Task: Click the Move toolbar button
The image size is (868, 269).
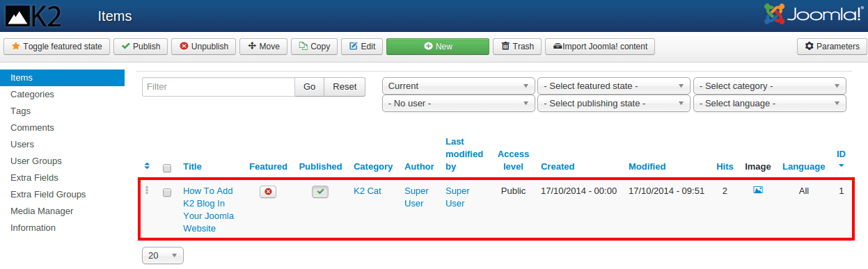Action: click(x=263, y=47)
